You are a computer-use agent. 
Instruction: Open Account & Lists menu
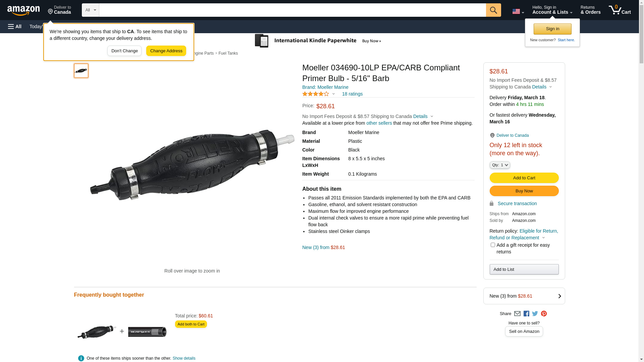point(552,10)
